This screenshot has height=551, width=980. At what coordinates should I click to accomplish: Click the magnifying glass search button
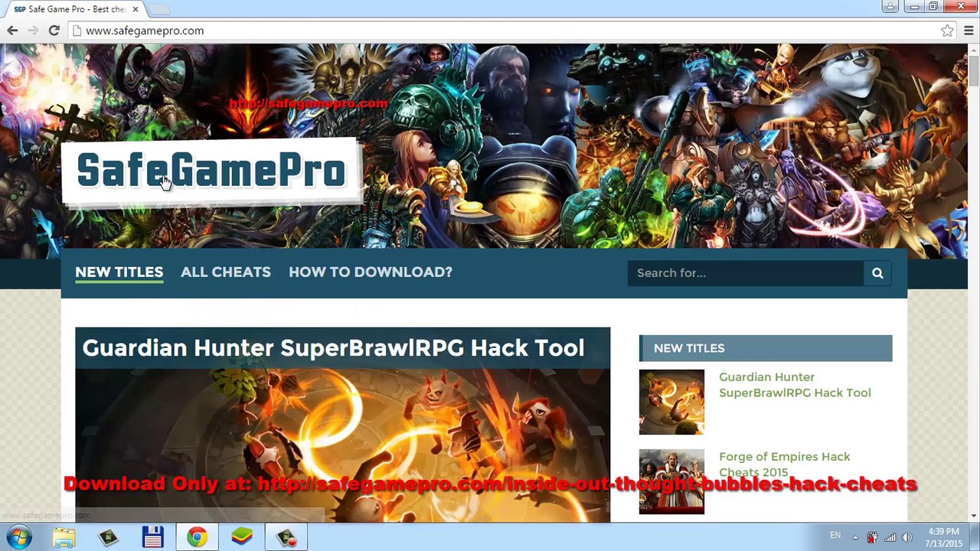(x=877, y=272)
